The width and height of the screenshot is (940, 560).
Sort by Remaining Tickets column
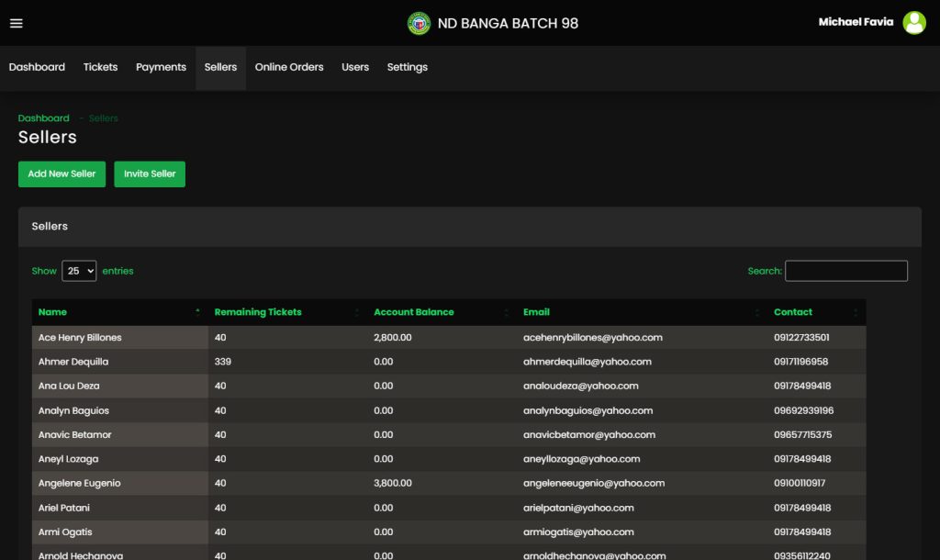pyautogui.click(x=258, y=312)
